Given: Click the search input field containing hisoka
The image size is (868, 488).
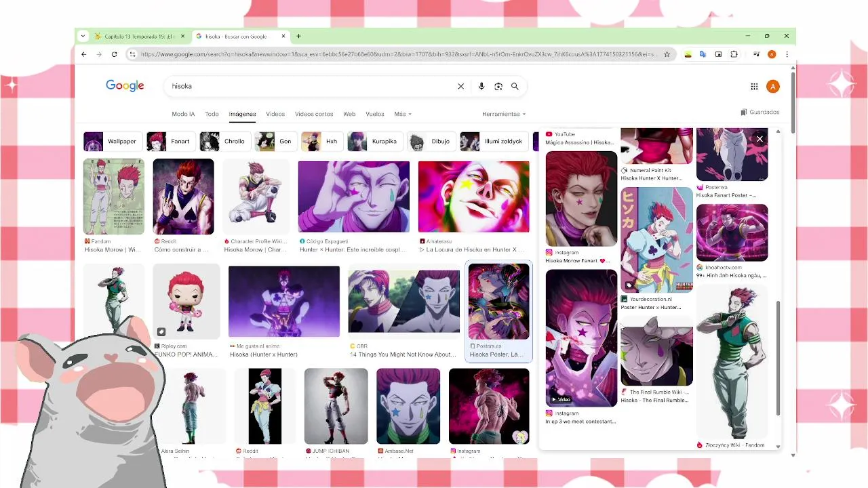Looking at the screenshot, I should pos(312,86).
